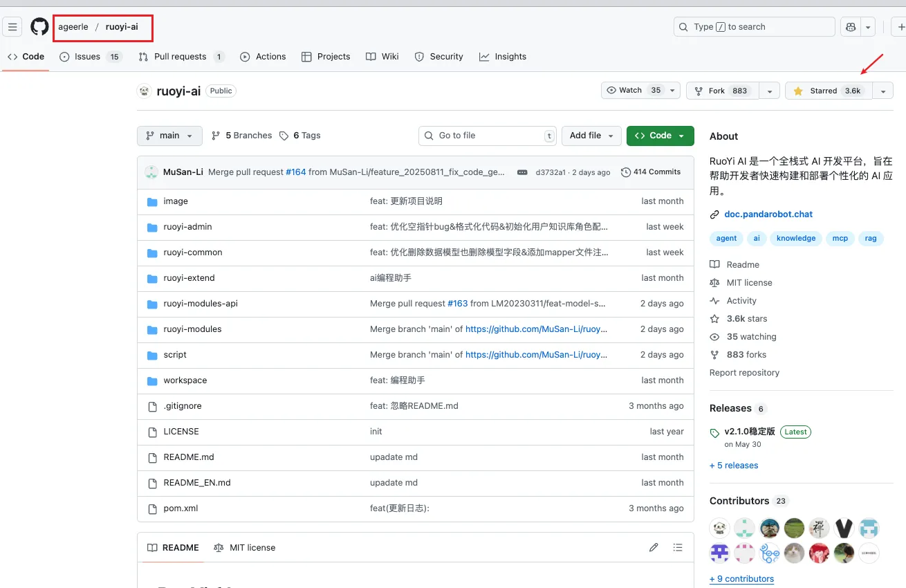Screen dimensions: 906x588
Task: Open the ruoyi-modules-api folder
Action: [x=201, y=304]
